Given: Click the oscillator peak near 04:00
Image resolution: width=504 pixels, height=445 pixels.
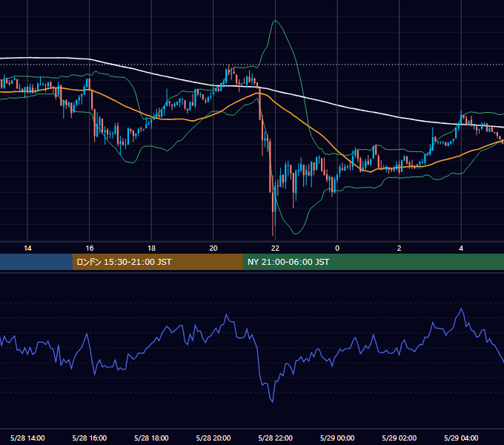Looking at the screenshot, I should pyautogui.click(x=462, y=309).
